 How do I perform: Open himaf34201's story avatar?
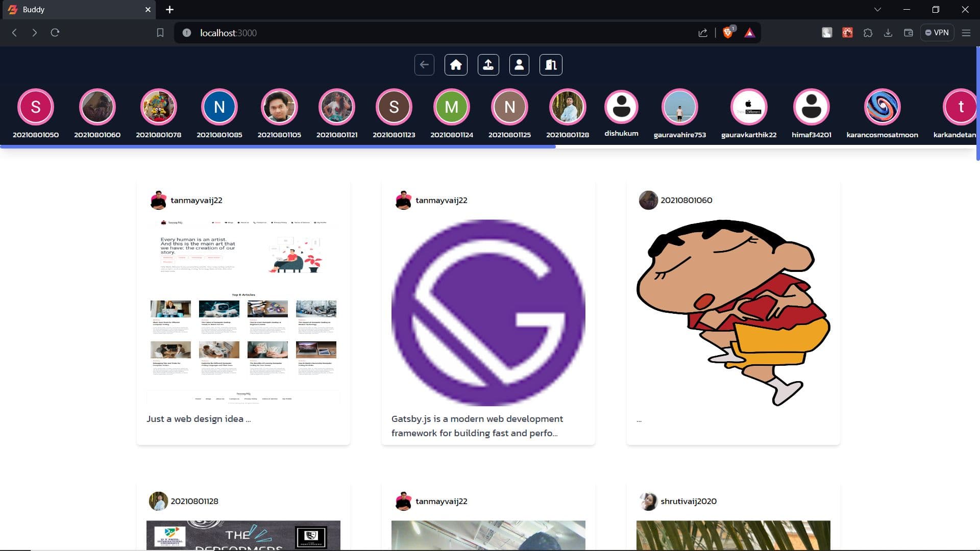click(x=812, y=107)
